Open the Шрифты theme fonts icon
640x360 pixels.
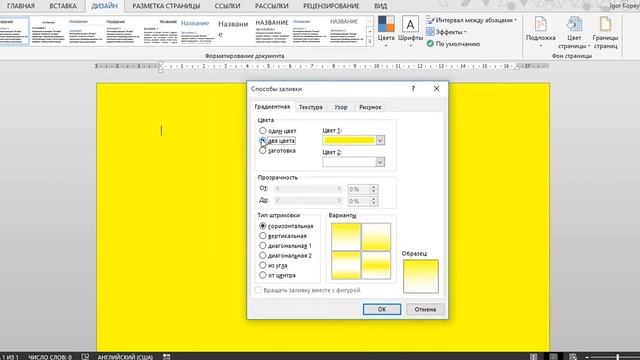coord(410,24)
